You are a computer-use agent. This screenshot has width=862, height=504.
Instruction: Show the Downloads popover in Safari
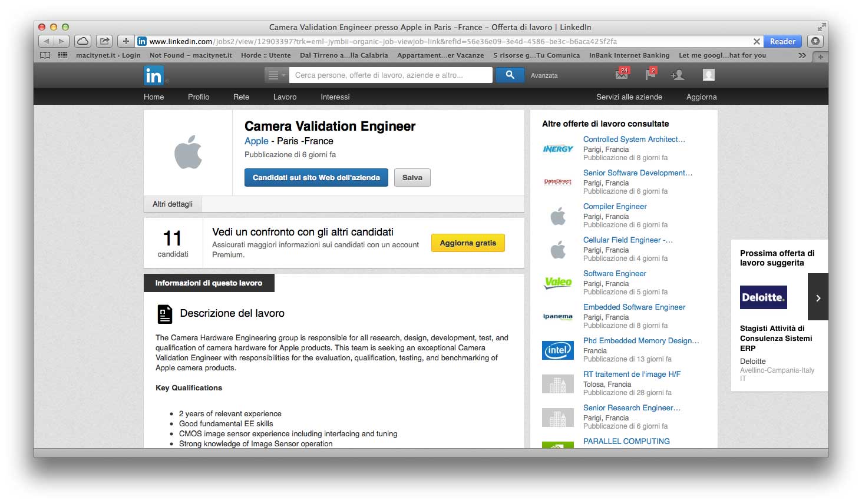pos(815,41)
